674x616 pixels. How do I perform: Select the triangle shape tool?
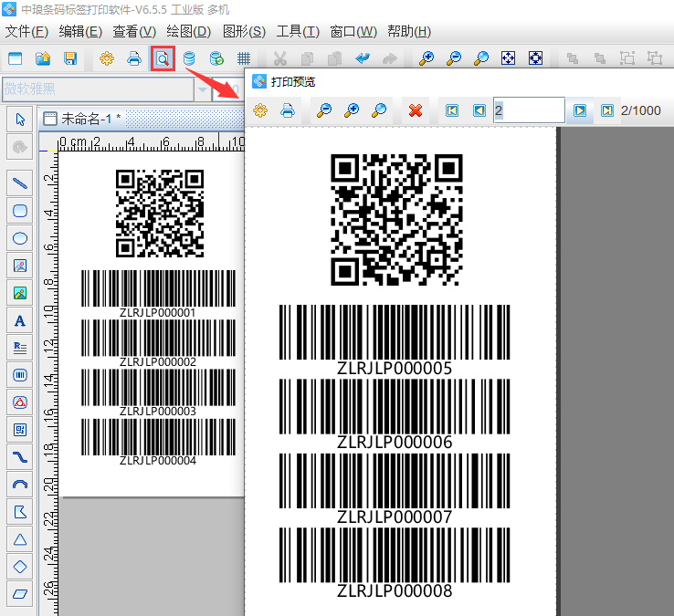coord(20,539)
